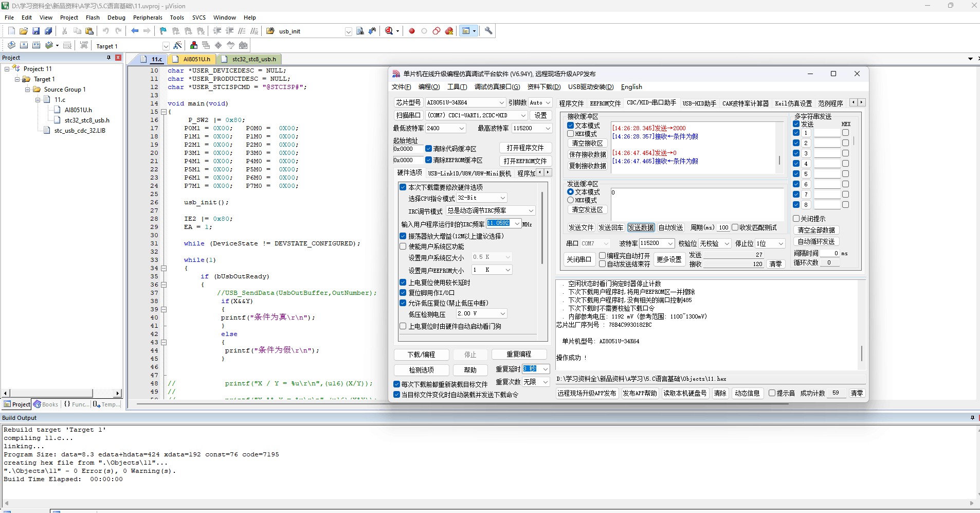Pin the Project panel
This screenshot has width=980, height=513.
(x=108, y=58)
